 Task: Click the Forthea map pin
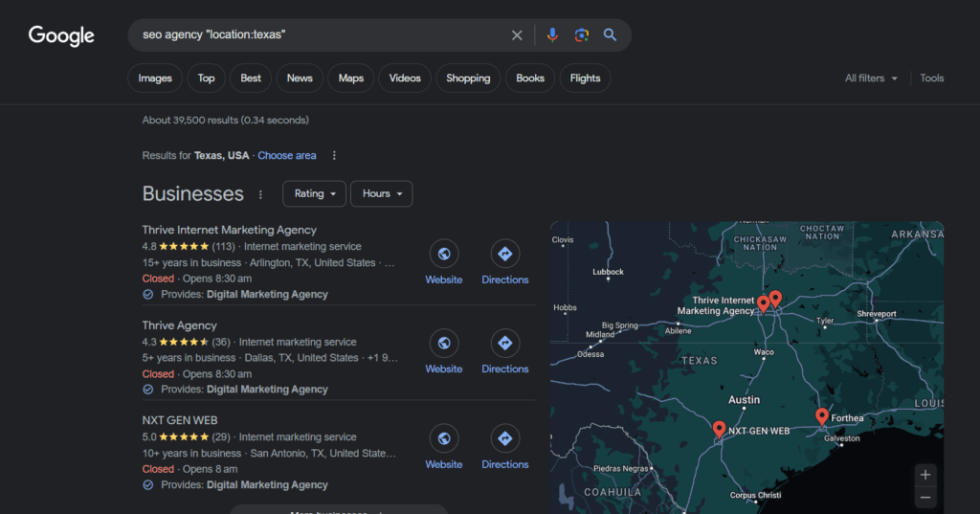pyautogui.click(x=822, y=416)
